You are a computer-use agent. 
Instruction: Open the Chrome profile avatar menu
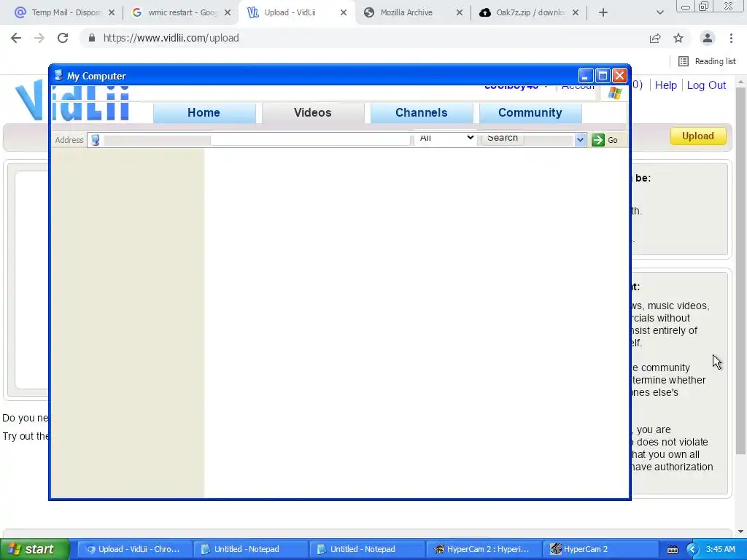pos(708,38)
